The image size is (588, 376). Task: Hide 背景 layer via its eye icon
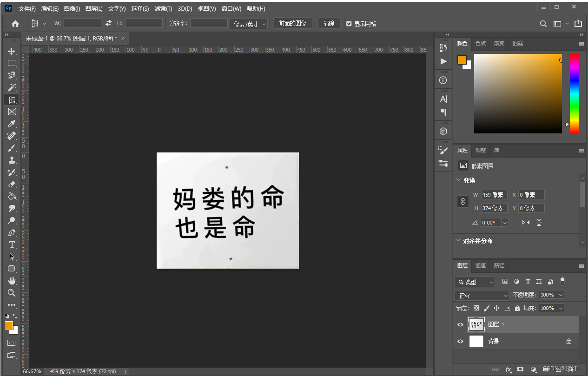[460, 341]
